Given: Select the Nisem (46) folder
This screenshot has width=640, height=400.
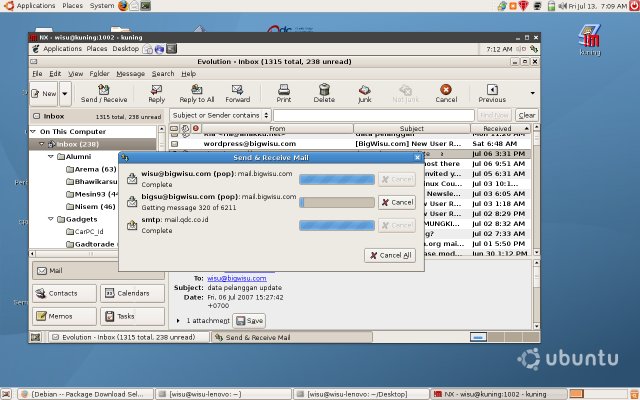Looking at the screenshot, I should [91, 207].
